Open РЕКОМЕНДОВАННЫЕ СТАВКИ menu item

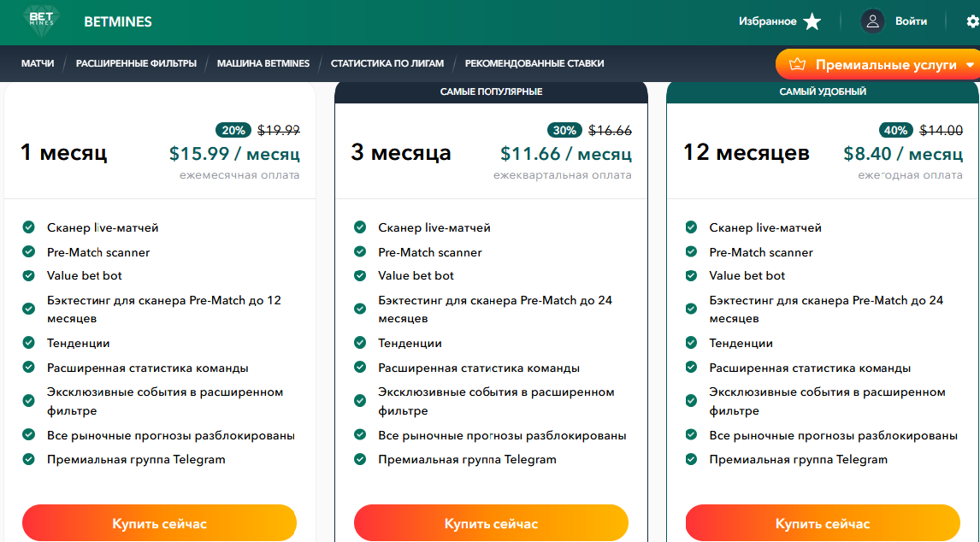tap(534, 63)
